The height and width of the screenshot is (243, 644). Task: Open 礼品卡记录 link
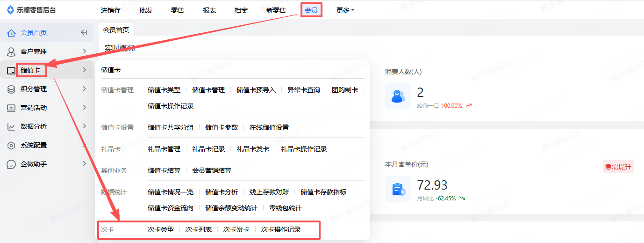coord(208,149)
